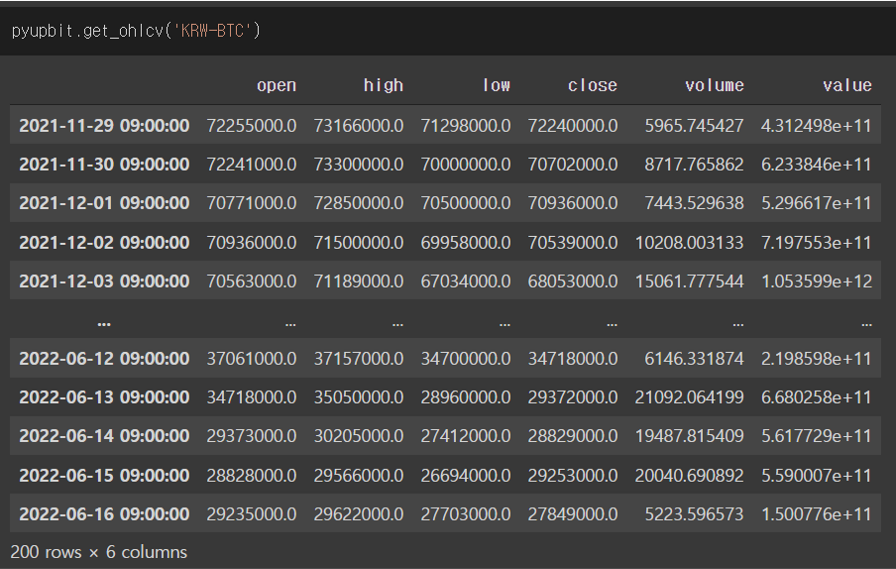
Task: Click volume value 15061.777544
Action: [690, 282]
